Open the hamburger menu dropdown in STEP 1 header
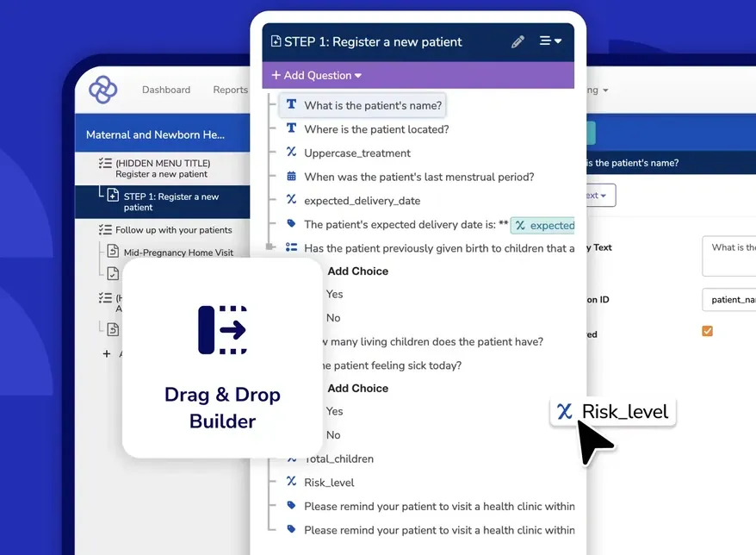Viewport: 756px width, 555px height. [550, 41]
